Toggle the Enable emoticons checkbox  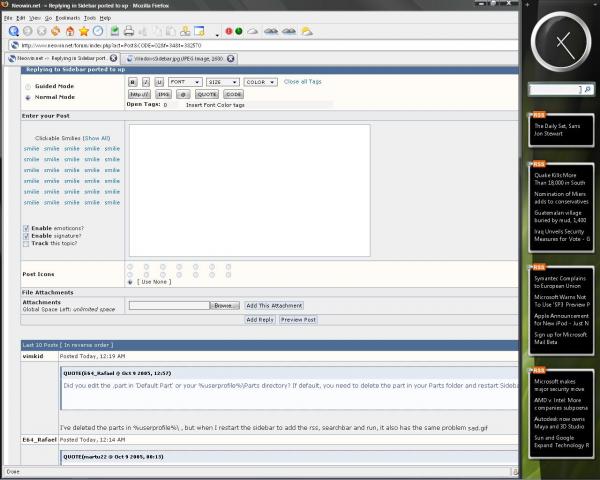tap(26, 229)
